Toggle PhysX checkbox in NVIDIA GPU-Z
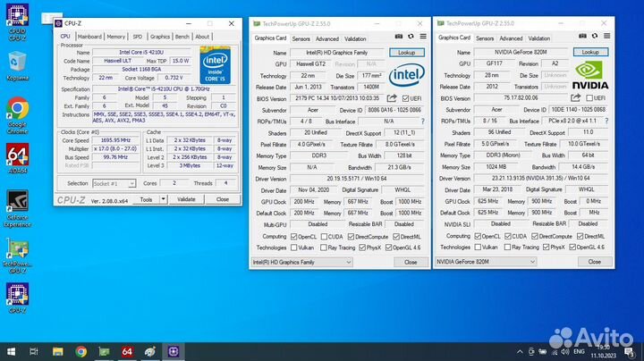This screenshot has width=644, height=361. point(546,248)
